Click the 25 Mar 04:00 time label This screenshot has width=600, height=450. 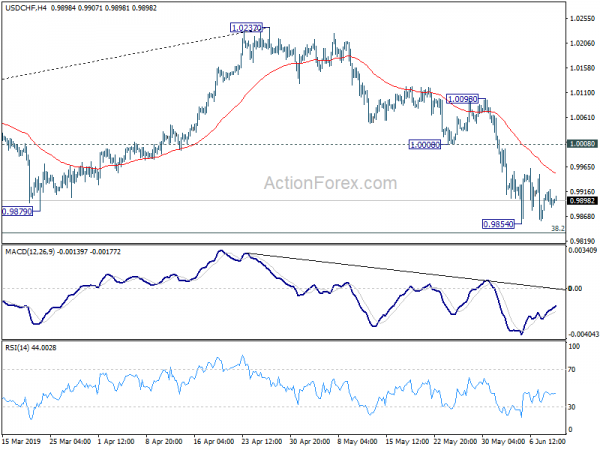70,441
